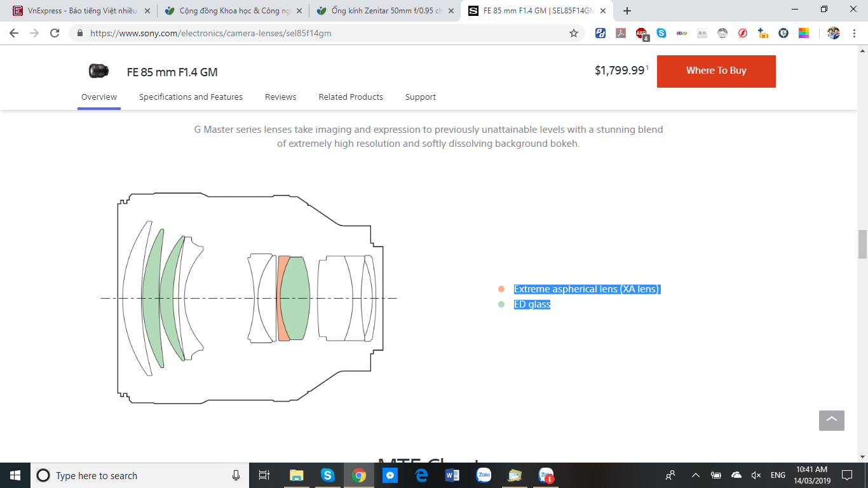Switch to Cộng đồng Khoa học & Công nghệ tab
This screenshot has height=488, width=868.
point(234,11)
